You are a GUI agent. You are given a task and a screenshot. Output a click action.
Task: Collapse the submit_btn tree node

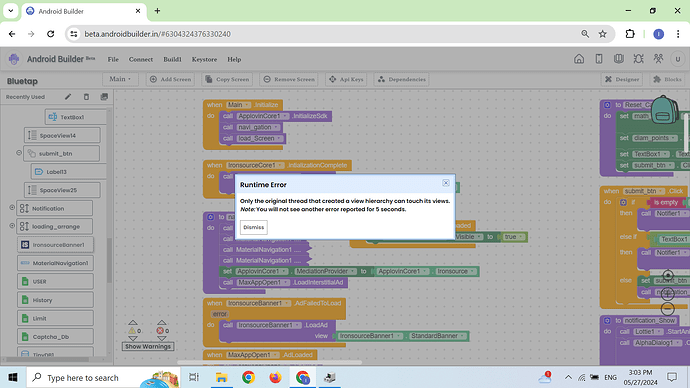(x=19, y=153)
